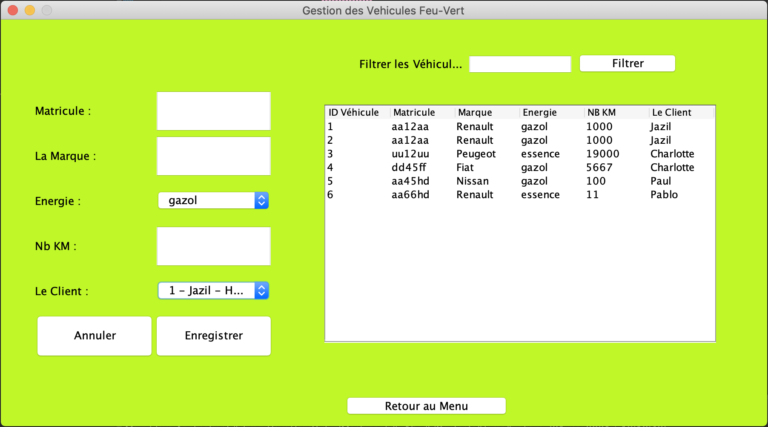Click the Le Client column header

pyautogui.click(x=680, y=113)
